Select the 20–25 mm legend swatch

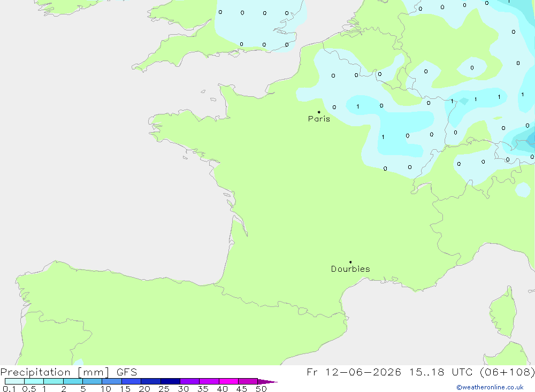pyautogui.click(x=151, y=381)
